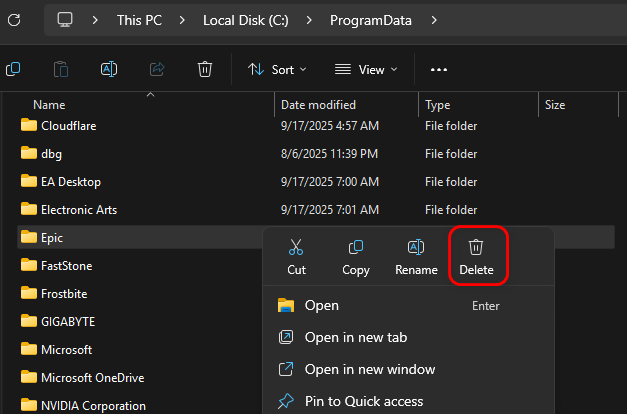Open the Sort dropdown

[x=277, y=69]
